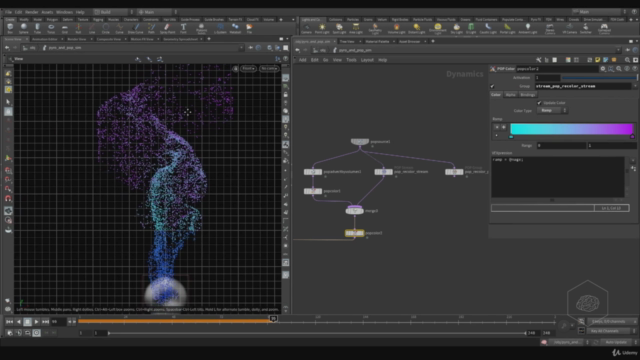The image size is (640, 360).
Task: Select the Metaball shelf tool
Action: tap(235, 28)
